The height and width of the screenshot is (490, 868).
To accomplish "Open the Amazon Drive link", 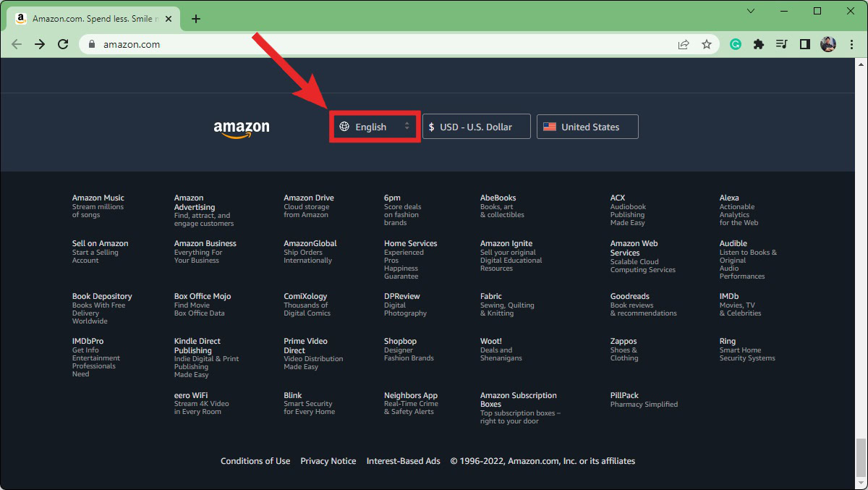I will [309, 198].
